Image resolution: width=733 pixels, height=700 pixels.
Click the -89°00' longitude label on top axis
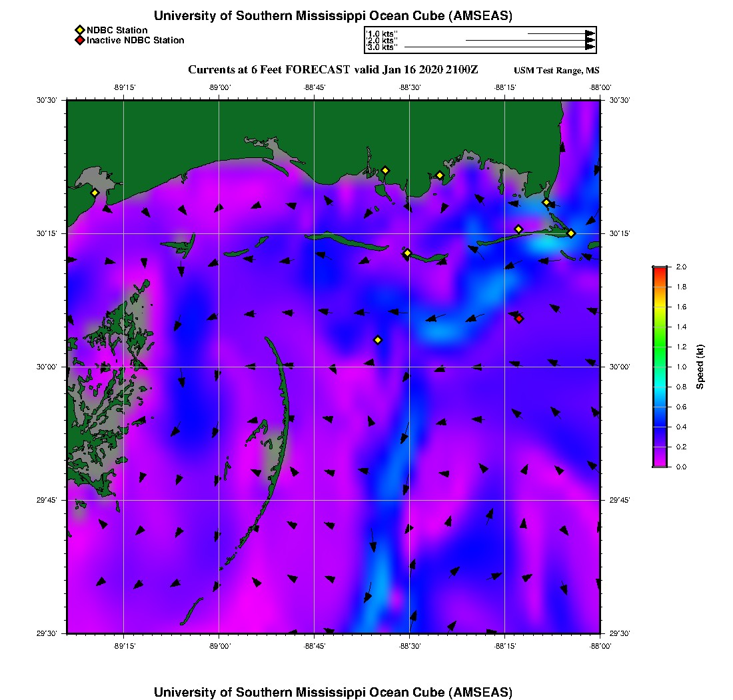pos(219,87)
